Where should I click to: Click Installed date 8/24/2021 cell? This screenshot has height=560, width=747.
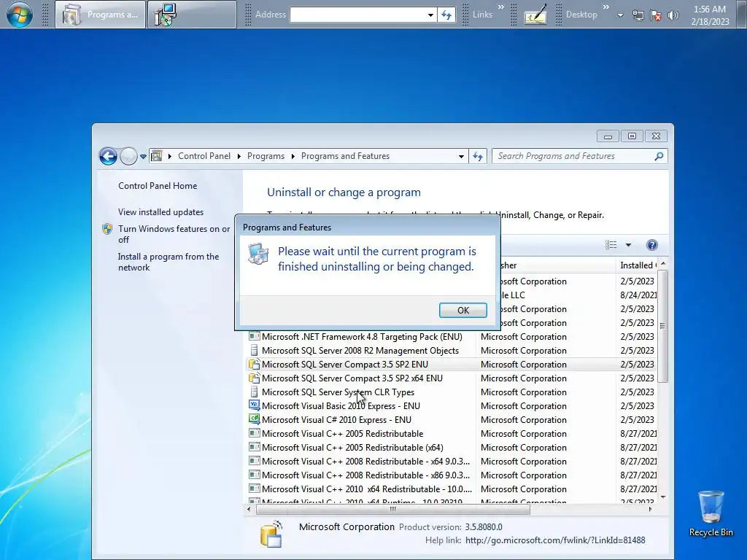tap(638, 295)
